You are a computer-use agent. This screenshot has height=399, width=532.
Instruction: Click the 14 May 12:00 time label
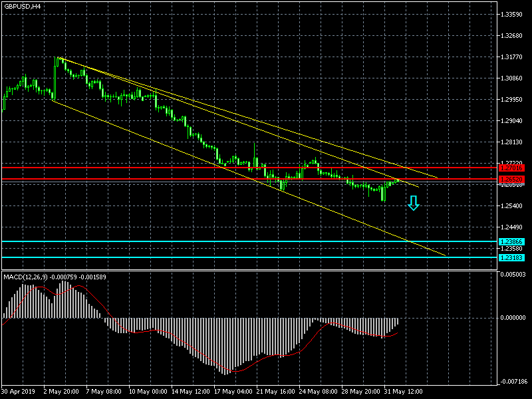[x=191, y=392]
